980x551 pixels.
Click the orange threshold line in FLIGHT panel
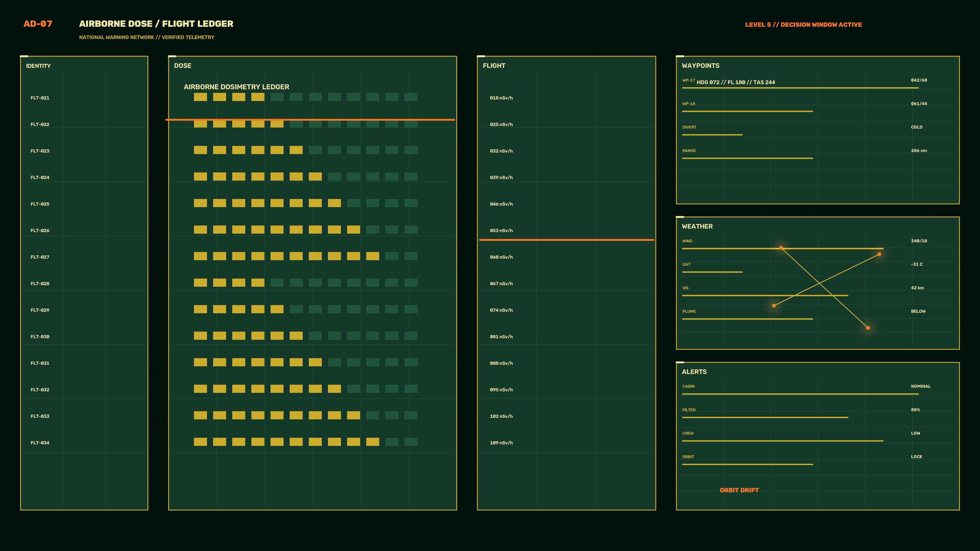pos(567,240)
